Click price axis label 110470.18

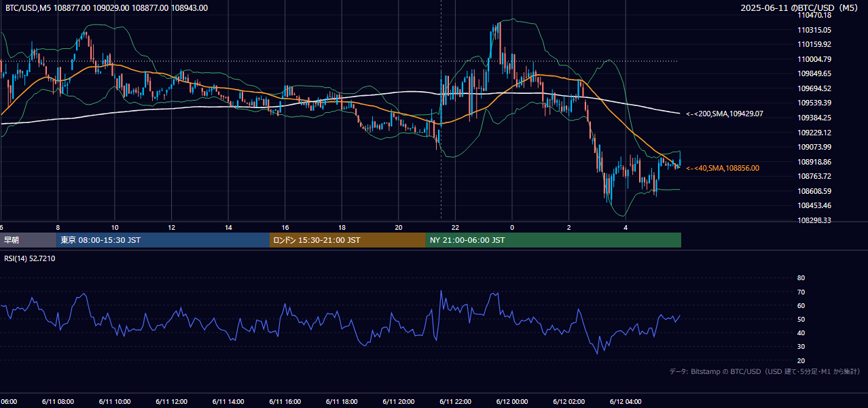point(814,15)
